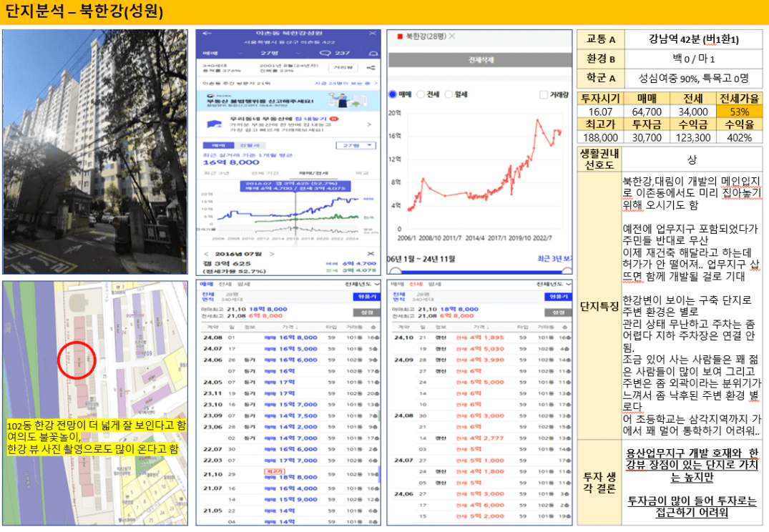The image size is (769, 532).
Task: Sort by 가격 column in the sale transaction list
Action: point(290,327)
